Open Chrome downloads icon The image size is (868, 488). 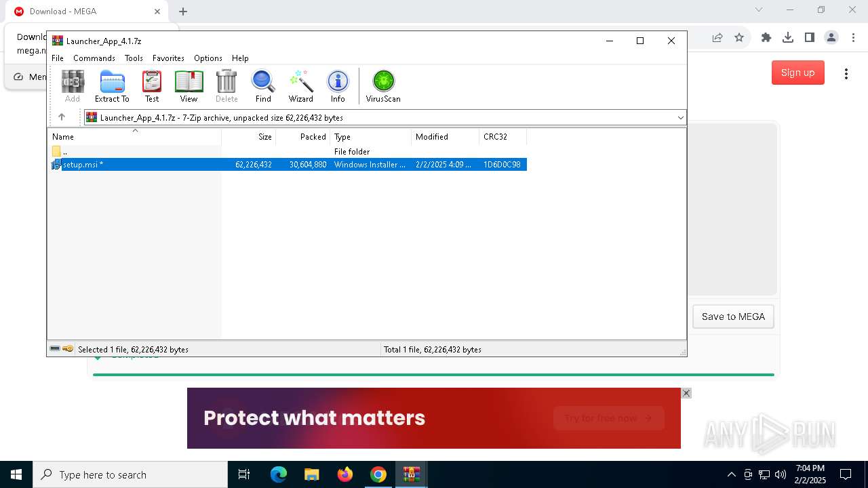[x=788, y=38]
